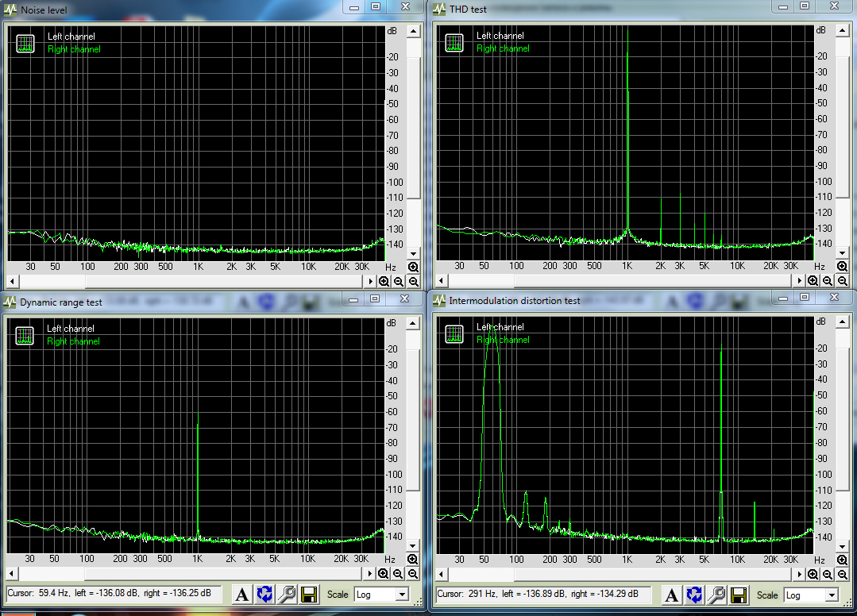Click the scroll-right arrow in Dynamic range test window
This screenshot has width=857, height=616.
369,573
